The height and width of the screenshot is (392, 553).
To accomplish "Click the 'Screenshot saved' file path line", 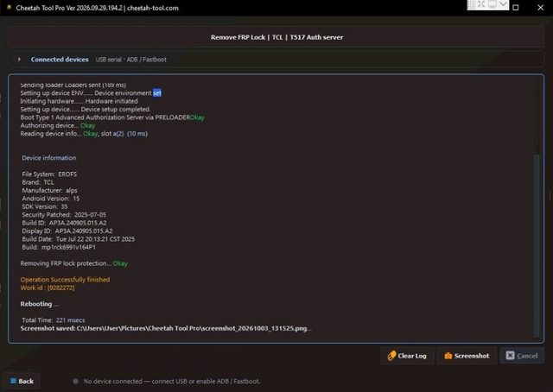I will [x=166, y=328].
